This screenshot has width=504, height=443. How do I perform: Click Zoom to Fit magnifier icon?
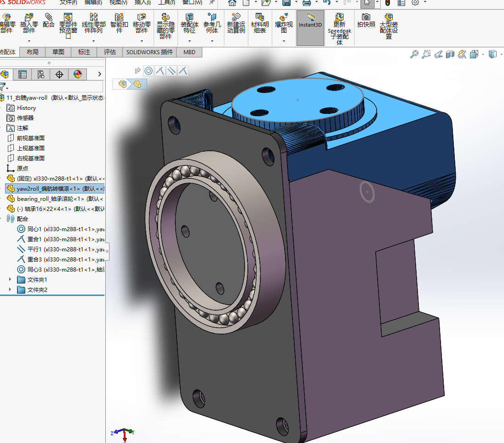tap(414, 54)
